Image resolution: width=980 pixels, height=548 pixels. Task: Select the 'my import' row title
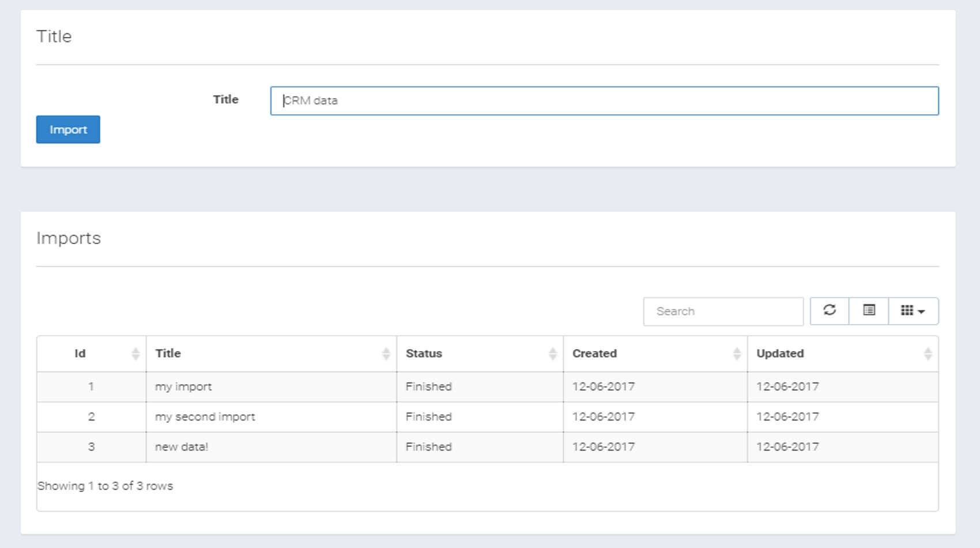[183, 387]
